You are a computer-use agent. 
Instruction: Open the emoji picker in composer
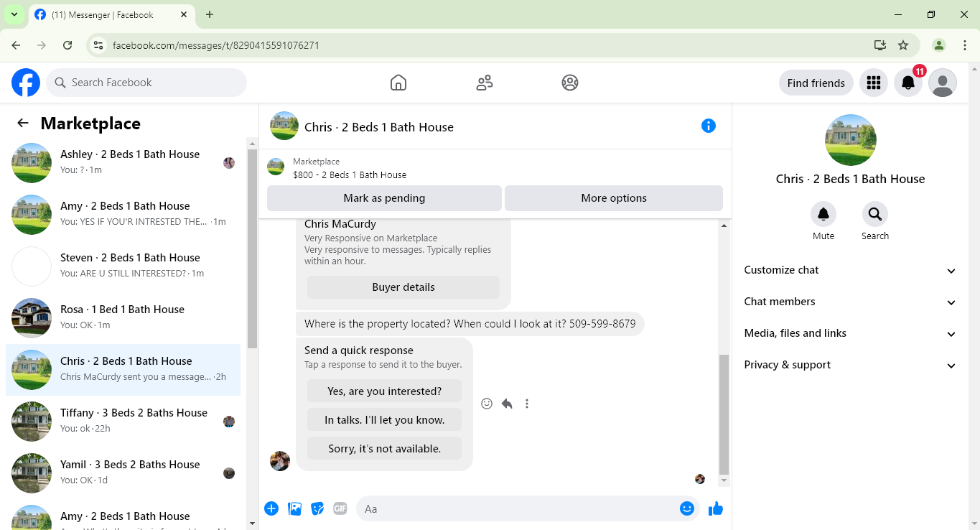pos(687,509)
